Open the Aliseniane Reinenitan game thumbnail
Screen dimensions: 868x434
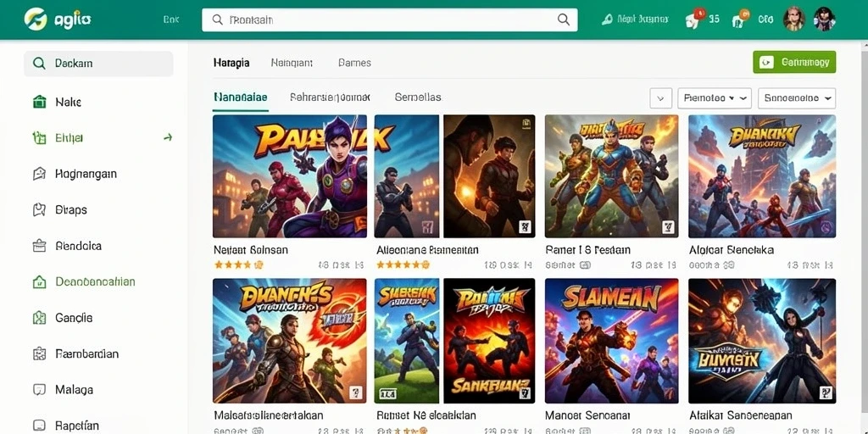[x=454, y=176]
